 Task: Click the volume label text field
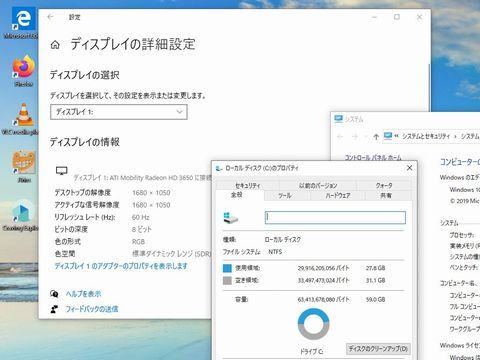click(335, 218)
